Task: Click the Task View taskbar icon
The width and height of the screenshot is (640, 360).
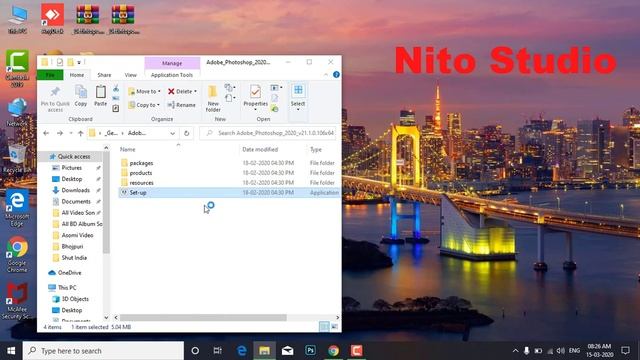Action: click(218, 351)
